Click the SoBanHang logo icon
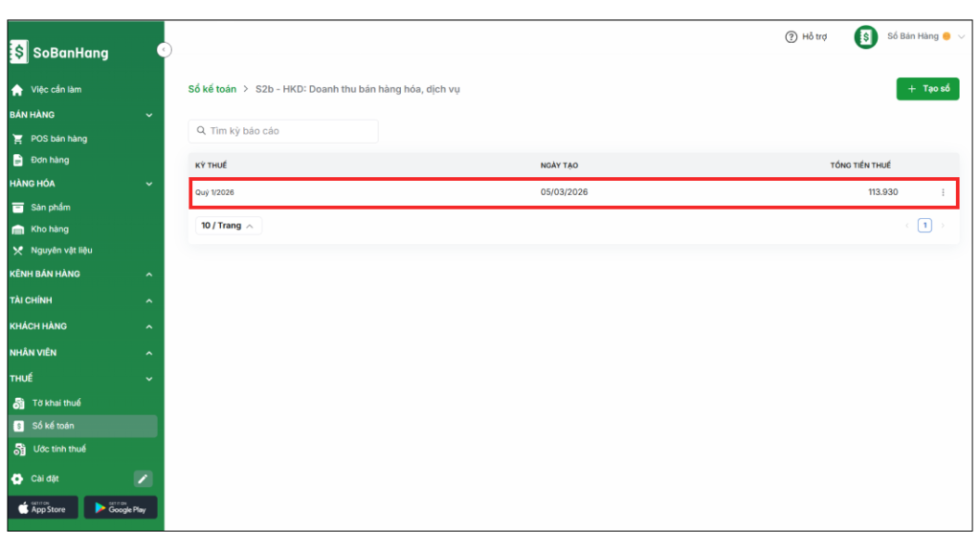Viewport: 980px width, 552px height. (x=18, y=54)
